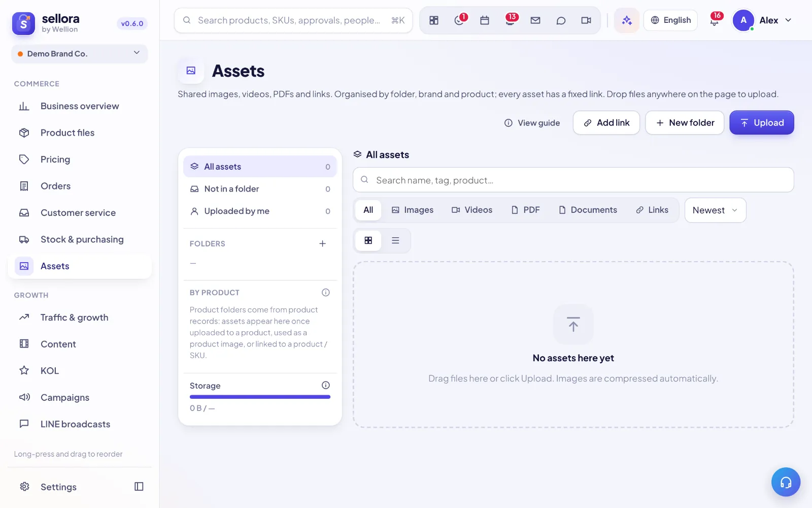Select the PDF filter tab
Viewport: 812px width, 508px height.
[526, 210]
